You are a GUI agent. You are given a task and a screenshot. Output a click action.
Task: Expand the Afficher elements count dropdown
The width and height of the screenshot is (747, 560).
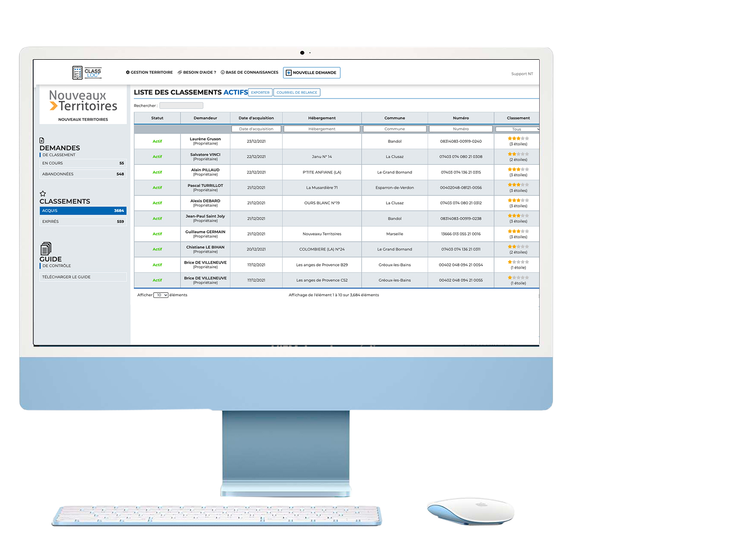[161, 295]
